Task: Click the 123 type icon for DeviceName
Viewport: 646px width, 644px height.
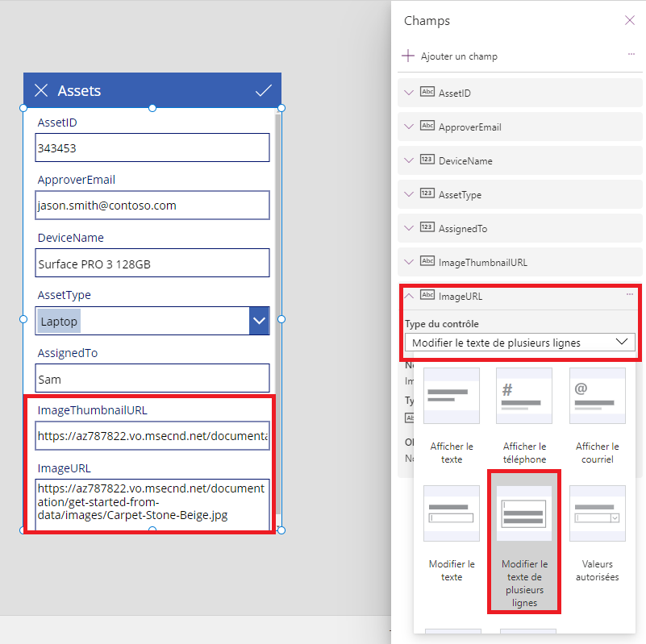Action: [427, 159]
